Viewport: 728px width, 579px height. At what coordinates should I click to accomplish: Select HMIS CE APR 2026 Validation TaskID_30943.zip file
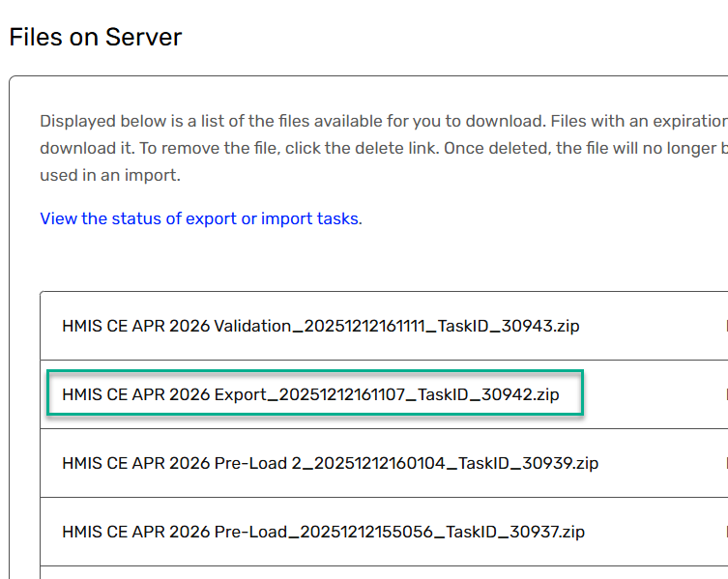pos(321,326)
